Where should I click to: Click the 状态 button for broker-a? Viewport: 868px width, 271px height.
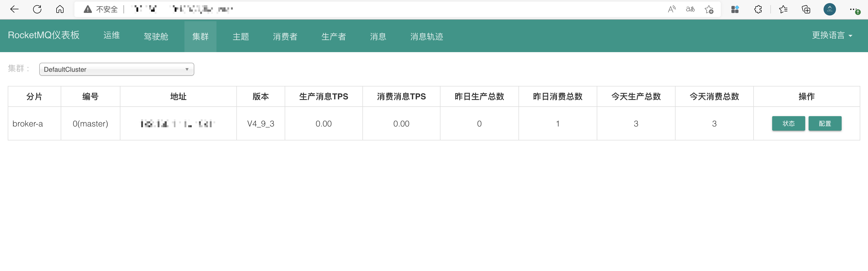788,124
